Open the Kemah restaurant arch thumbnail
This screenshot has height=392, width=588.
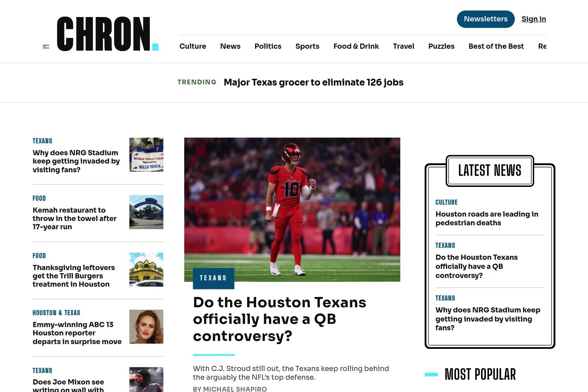[146, 212]
